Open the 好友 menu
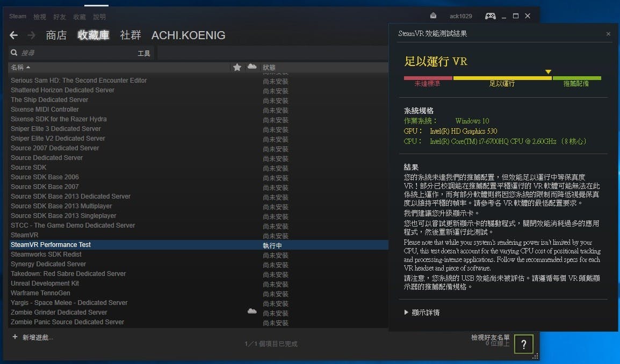 click(x=60, y=17)
